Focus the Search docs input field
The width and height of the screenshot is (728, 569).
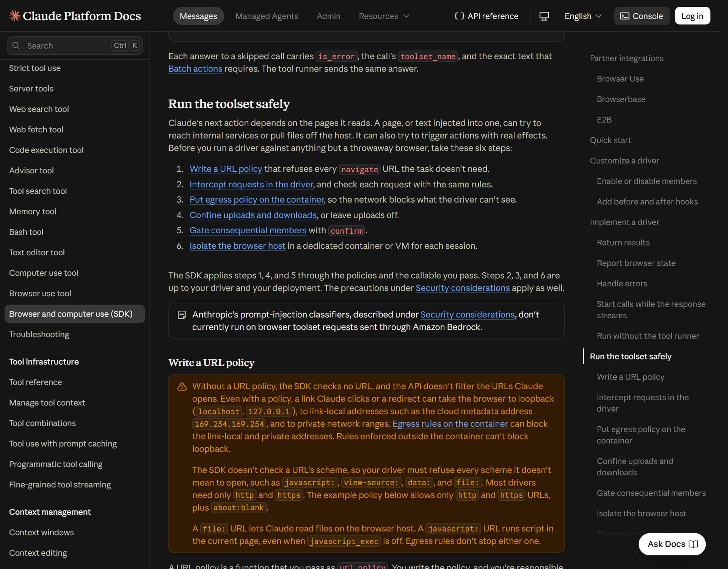point(75,46)
